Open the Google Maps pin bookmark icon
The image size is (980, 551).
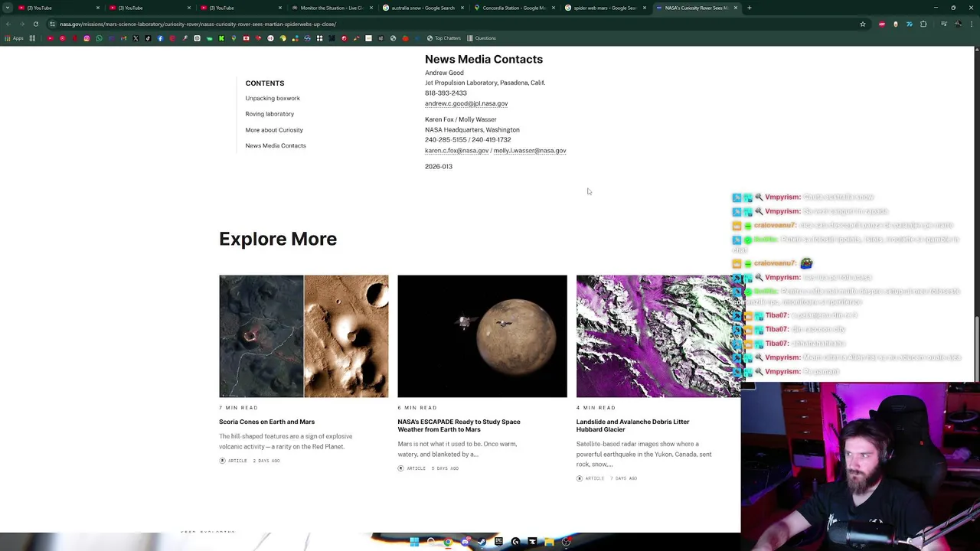pyautogui.click(x=234, y=38)
